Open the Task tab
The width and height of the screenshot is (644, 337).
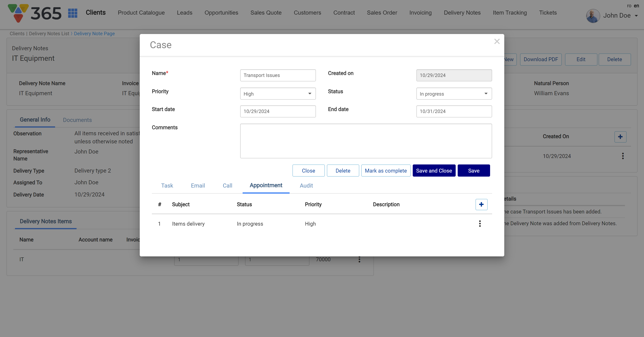pos(167,186)
